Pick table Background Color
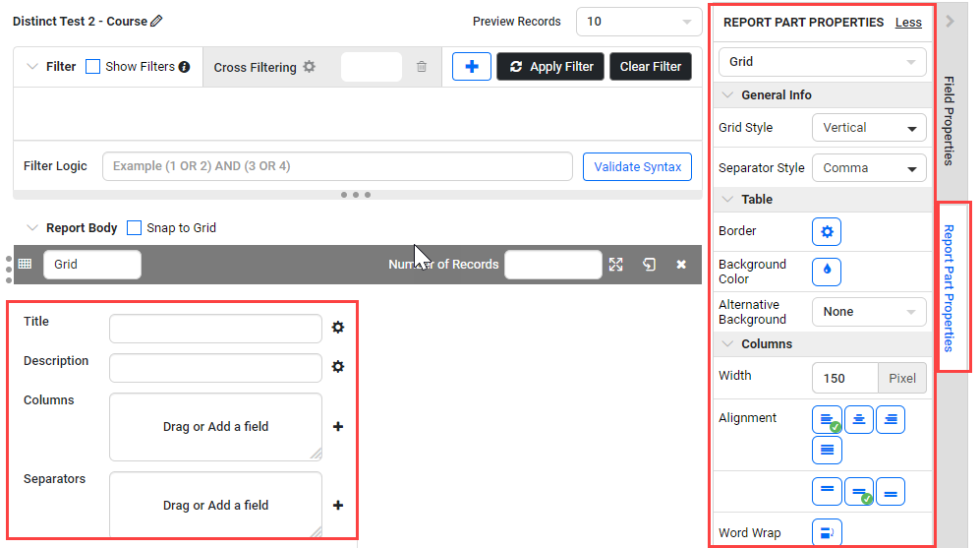This screenshot has width=980, height=548. pyautogui.click(x=827, y=272)
